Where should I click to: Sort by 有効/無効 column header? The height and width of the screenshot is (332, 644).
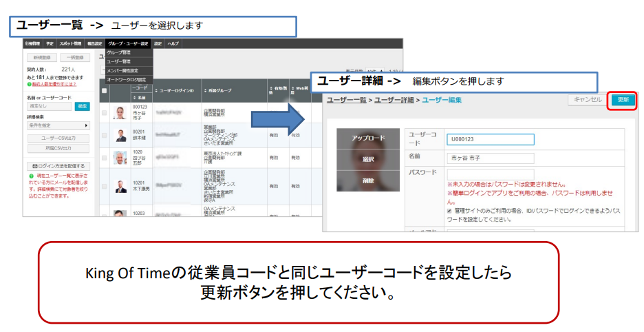(278, 90)
